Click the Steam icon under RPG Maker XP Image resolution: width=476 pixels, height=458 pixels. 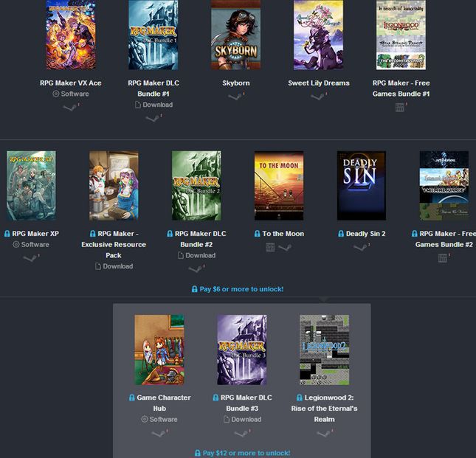click(30, 258)
